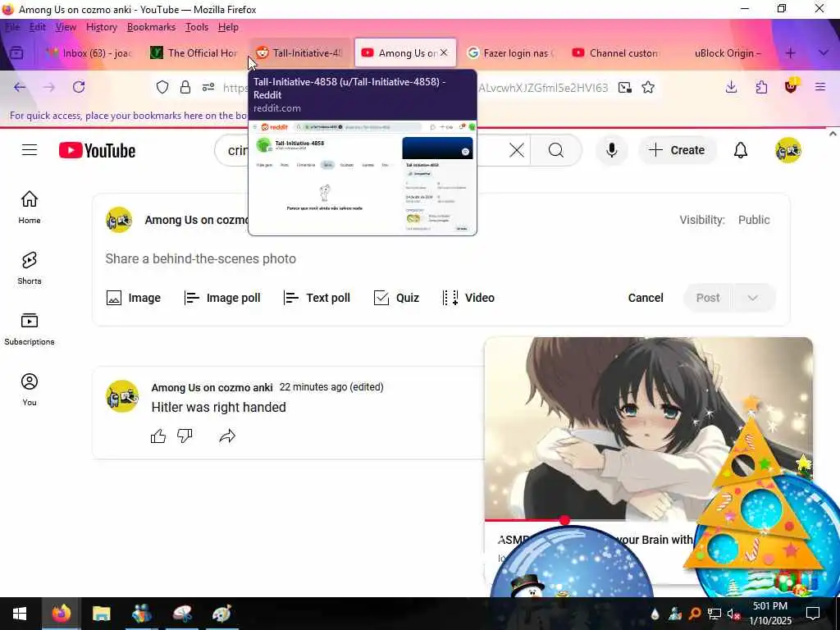The width and height of the screenshot is (840, 630).
Task: Click the Create button
Action: tap(677, 151)
